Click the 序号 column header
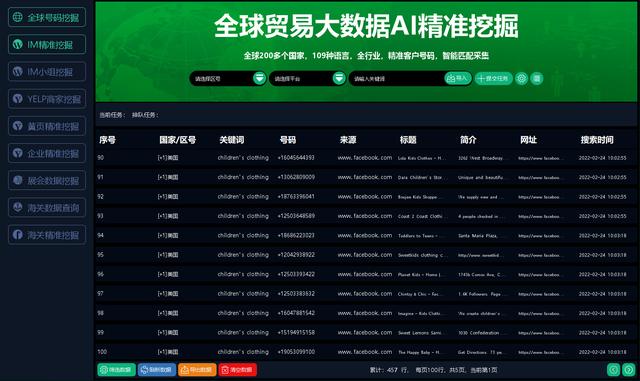The image size is (640, 381). pyautogui.click(x=107, y=140)
